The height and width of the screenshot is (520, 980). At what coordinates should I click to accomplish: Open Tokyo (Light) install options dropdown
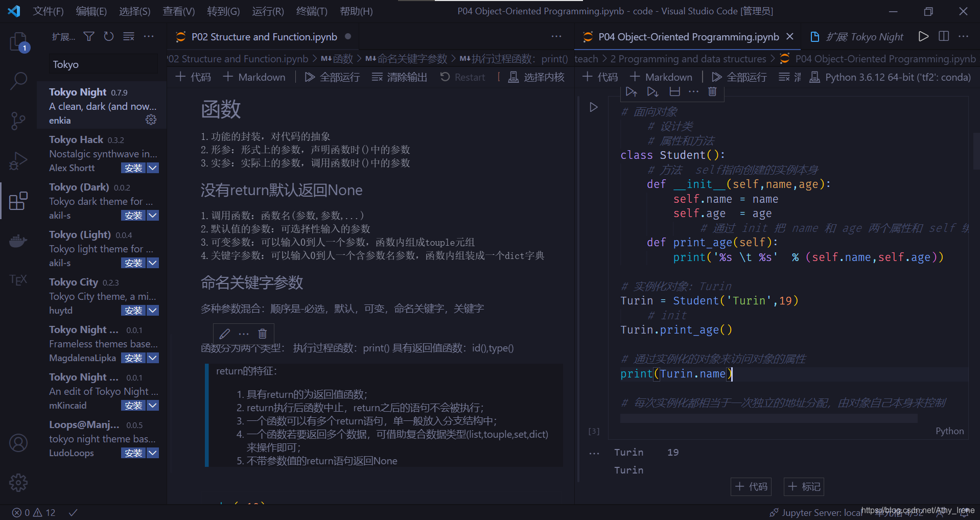pos(153,263)
